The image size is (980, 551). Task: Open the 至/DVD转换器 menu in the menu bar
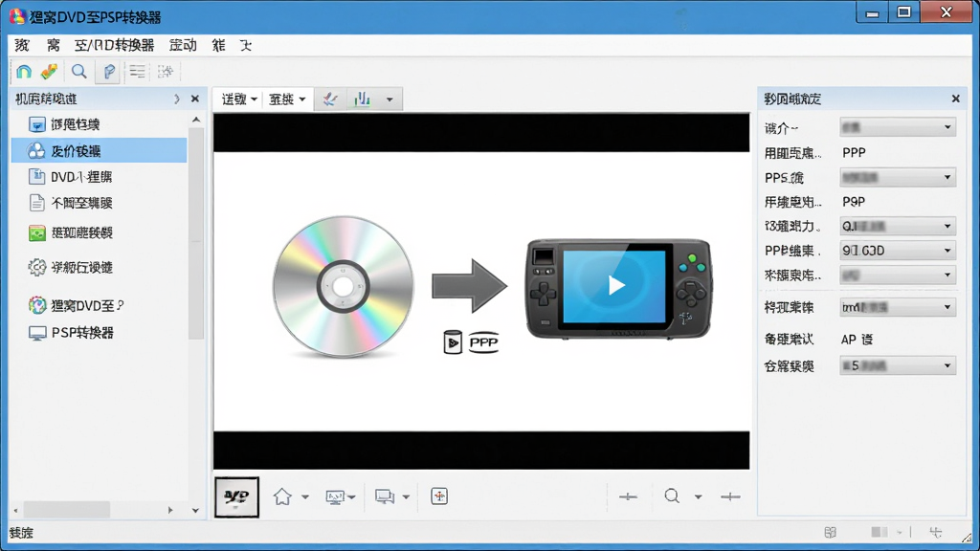(x=115, y=45)
